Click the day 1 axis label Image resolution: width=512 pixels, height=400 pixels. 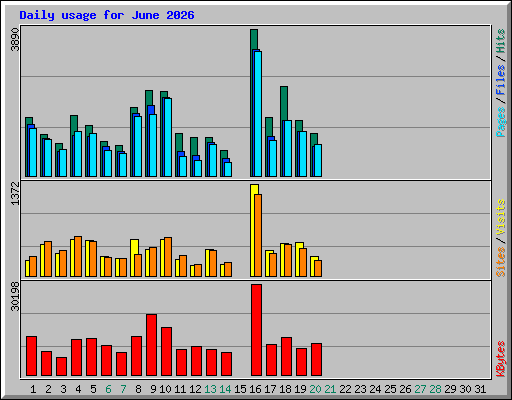click(x=33, y=389)
